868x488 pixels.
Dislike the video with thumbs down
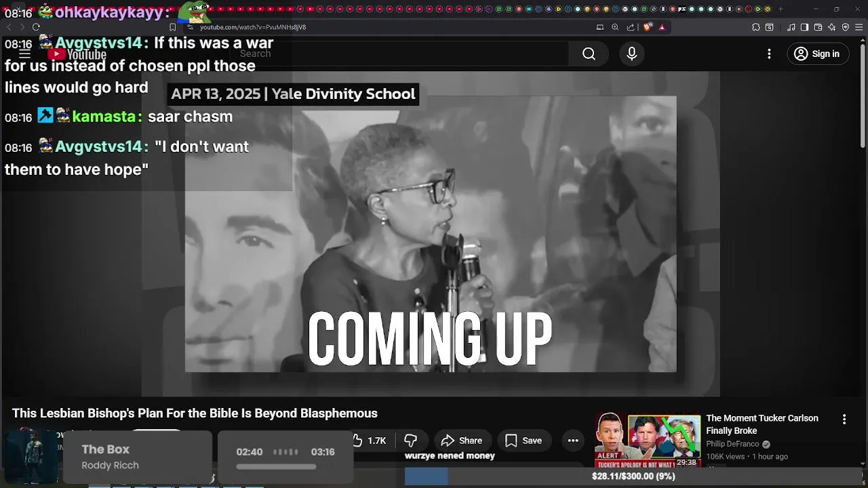pos(410,441)
